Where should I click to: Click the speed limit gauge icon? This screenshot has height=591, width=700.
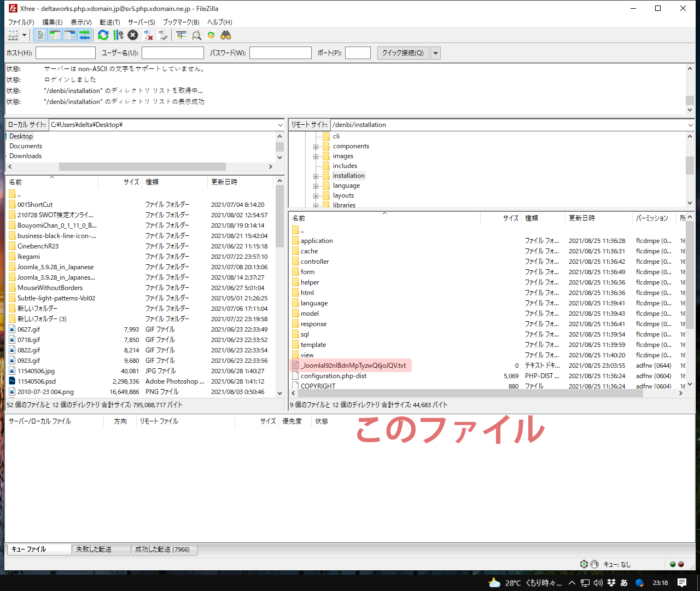point(584,564)
